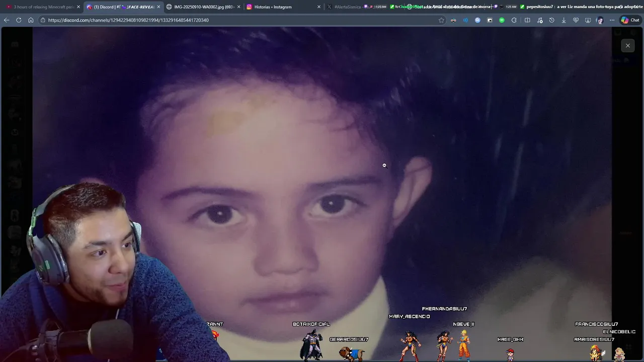Image resolution: width=644 pixels, height=362 pixels.
Task: Open the read aloud sound wave icon
Action: pyautogui.click(x=465, y=20)
